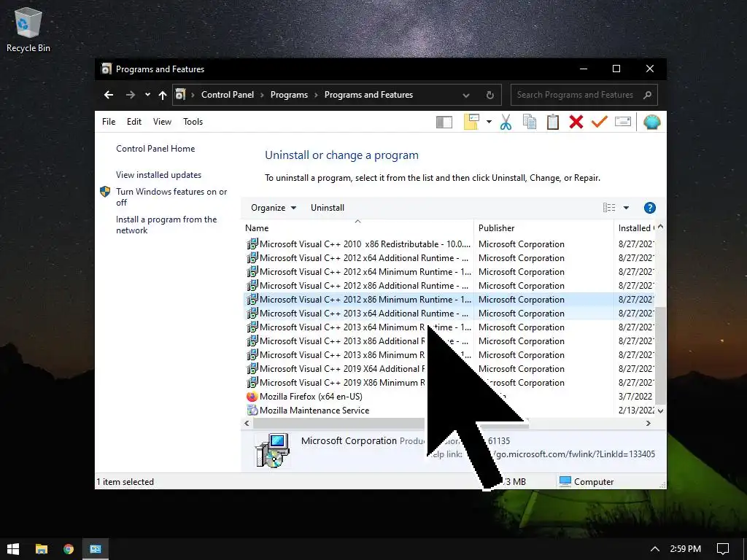This screenshot has height=560, width=747.
Task: Expand the address bar history dropdown
Action: [466, 96]
